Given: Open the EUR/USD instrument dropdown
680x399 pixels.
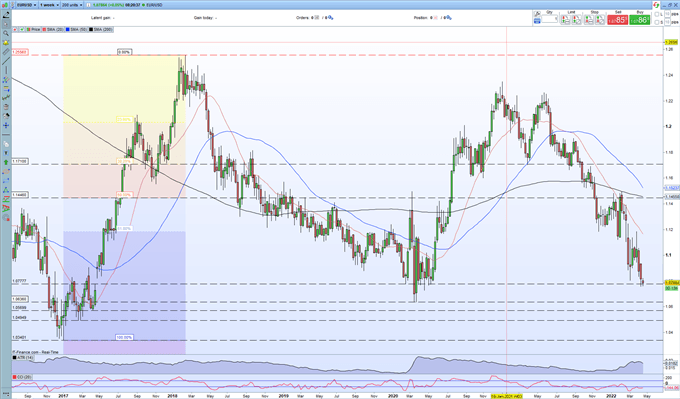Looking at the screenshot, I should (26, 5).
